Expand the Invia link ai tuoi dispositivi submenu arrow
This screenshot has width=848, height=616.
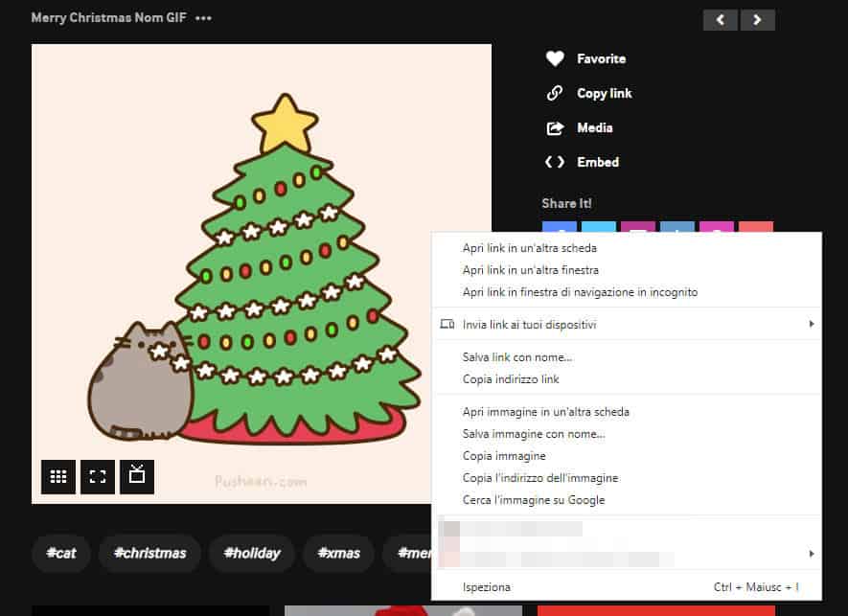coord(812,324)
